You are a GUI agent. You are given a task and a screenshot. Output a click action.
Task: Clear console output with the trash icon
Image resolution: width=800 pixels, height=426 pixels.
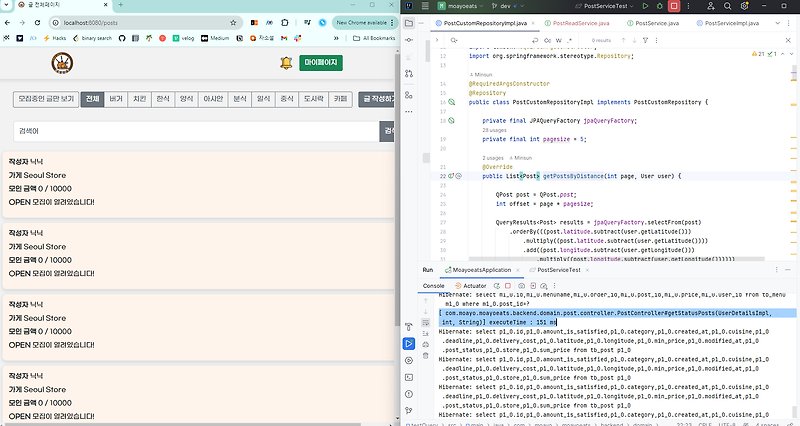point(426,356)
